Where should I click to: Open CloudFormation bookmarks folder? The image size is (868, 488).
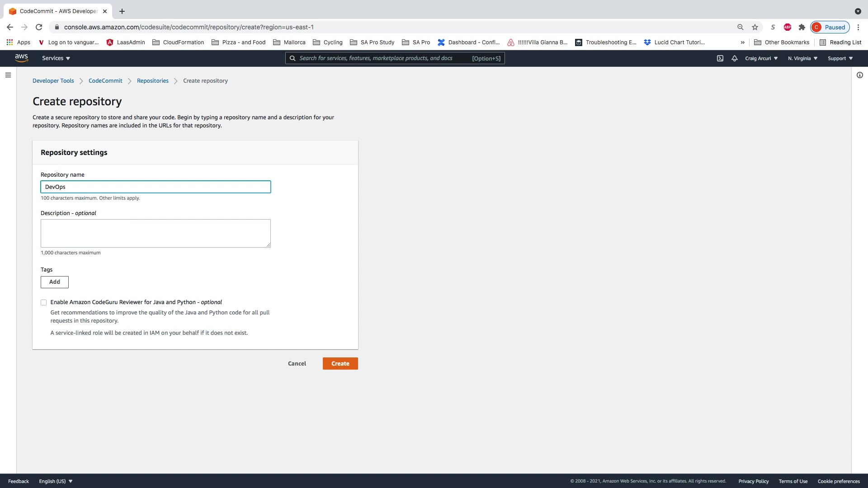click(178, 42)
